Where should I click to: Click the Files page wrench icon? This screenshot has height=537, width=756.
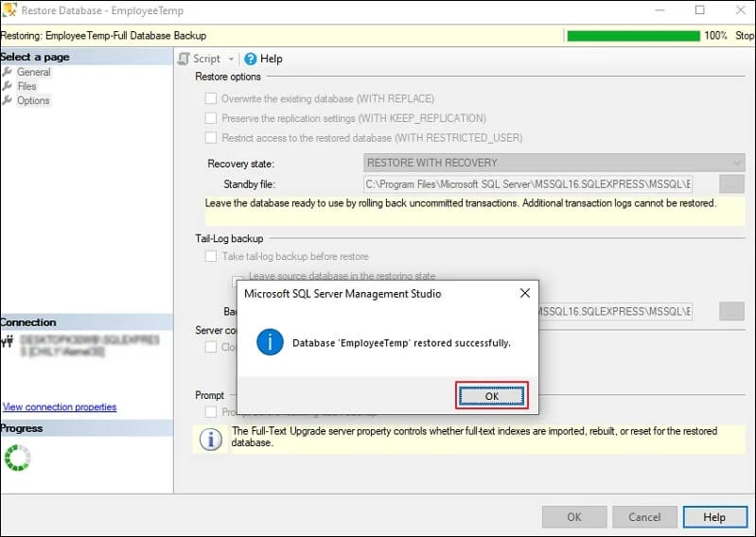[8, 86]
